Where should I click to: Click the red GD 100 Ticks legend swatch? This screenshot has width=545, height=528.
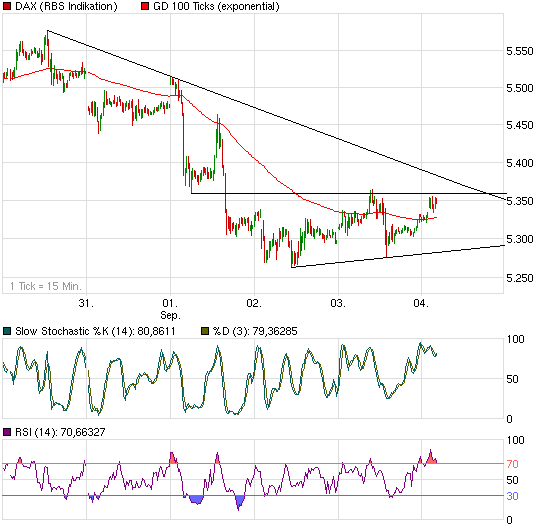pos(145,6)
